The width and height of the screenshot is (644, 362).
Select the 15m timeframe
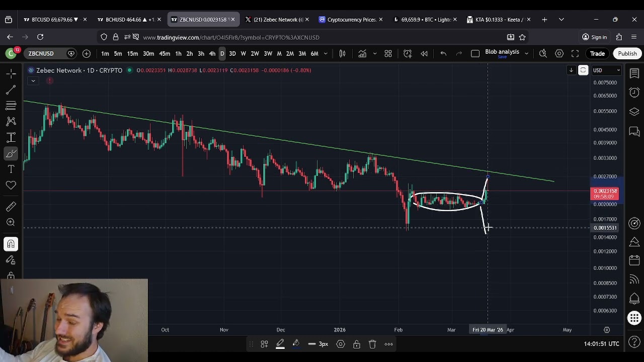[132, 53]
